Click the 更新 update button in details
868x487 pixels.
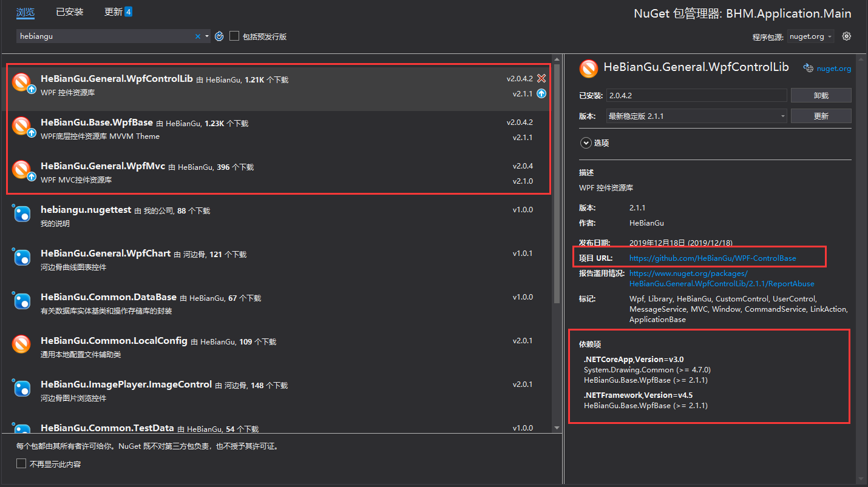(x=821, y=116)
